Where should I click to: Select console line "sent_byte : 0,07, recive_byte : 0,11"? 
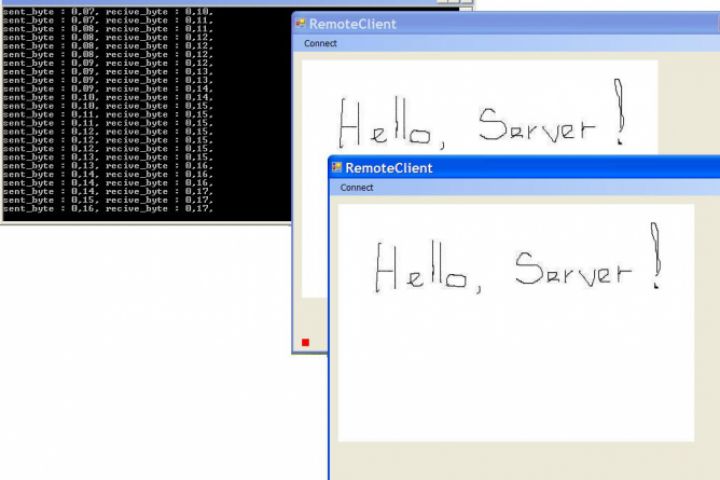108,20
